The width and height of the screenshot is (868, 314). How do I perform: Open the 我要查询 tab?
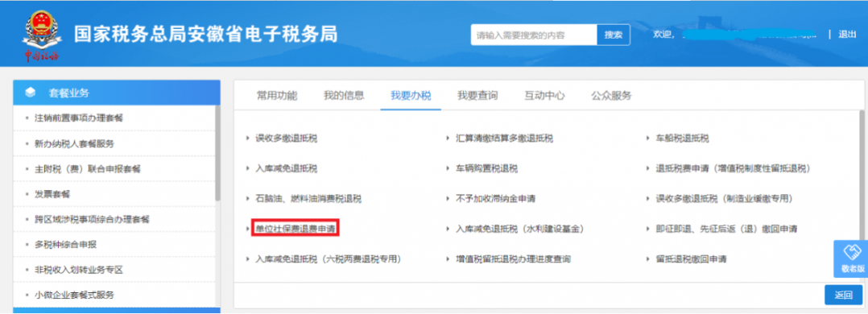477,95
